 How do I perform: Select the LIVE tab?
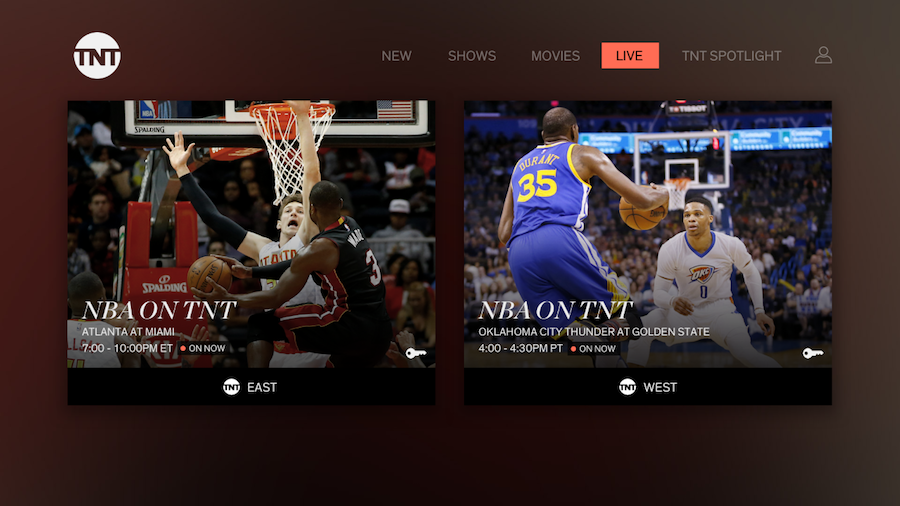pos(630,56)
